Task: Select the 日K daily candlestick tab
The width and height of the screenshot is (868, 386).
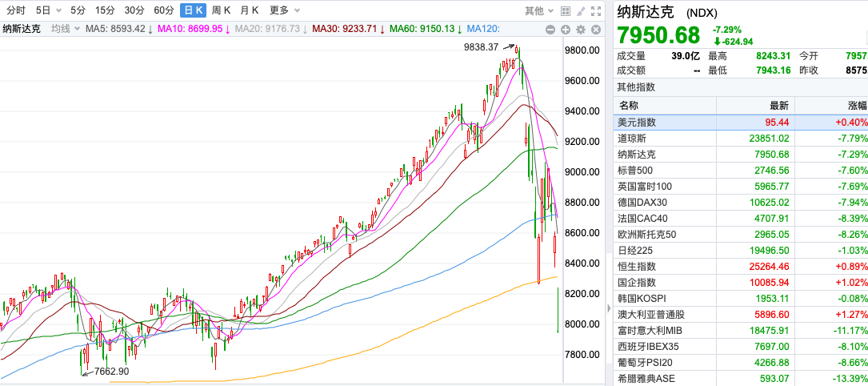Action: click(193, 10)
